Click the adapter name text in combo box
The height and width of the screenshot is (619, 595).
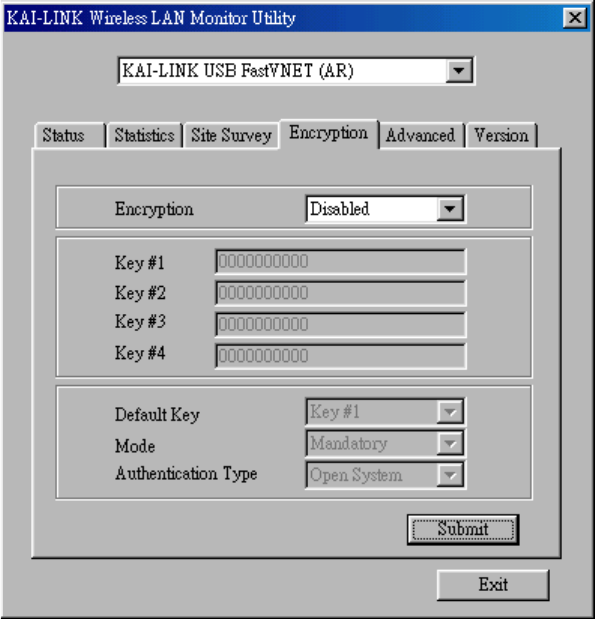point(238,71)
